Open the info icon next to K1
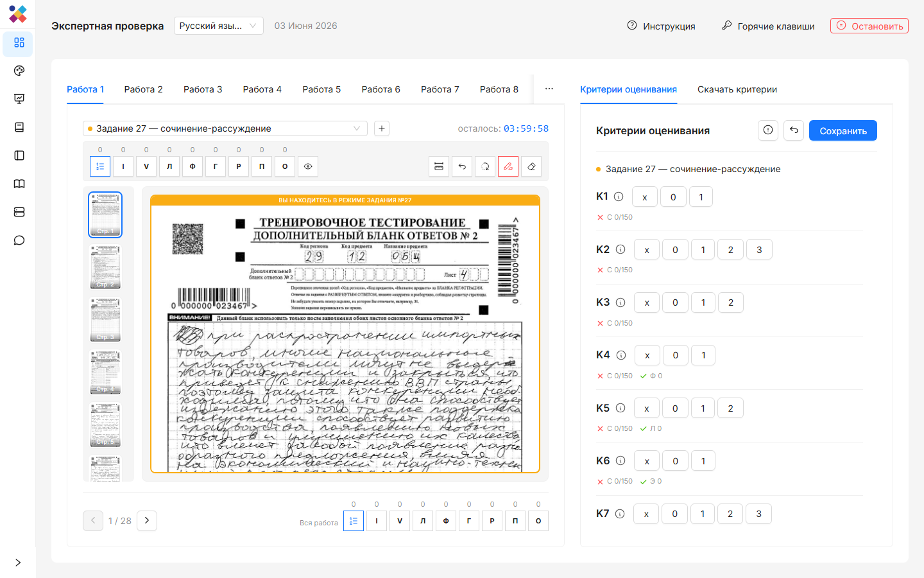 [619, 197]
